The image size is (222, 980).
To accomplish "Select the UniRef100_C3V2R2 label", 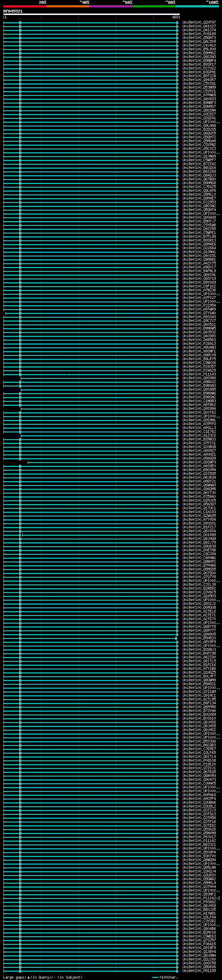I will point(199,921).
